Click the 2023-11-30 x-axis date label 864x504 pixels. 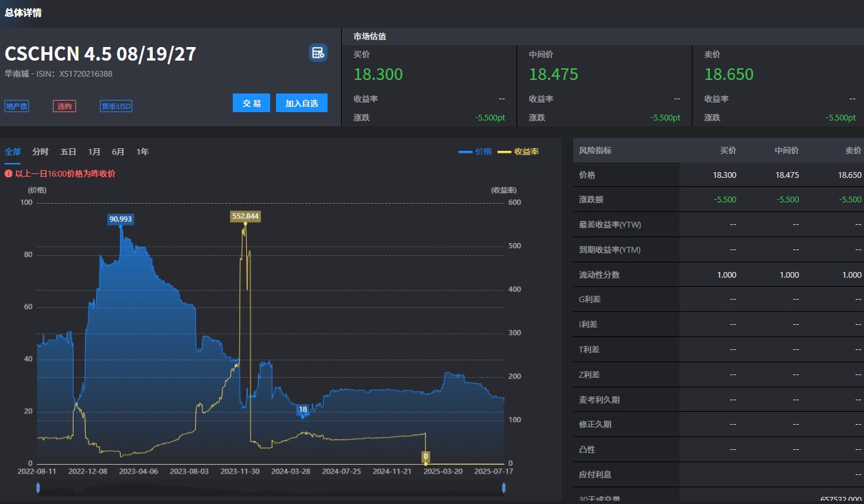click(240, 471)
